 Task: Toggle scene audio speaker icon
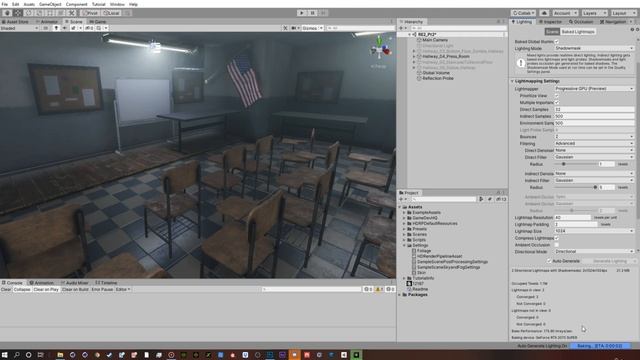[x=64, y=28]
